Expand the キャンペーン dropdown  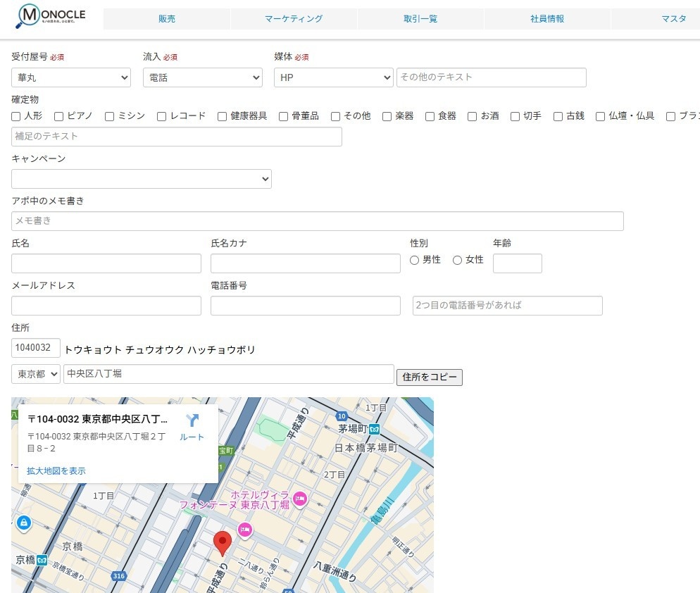pyautogui.click(x=142, y=179)
